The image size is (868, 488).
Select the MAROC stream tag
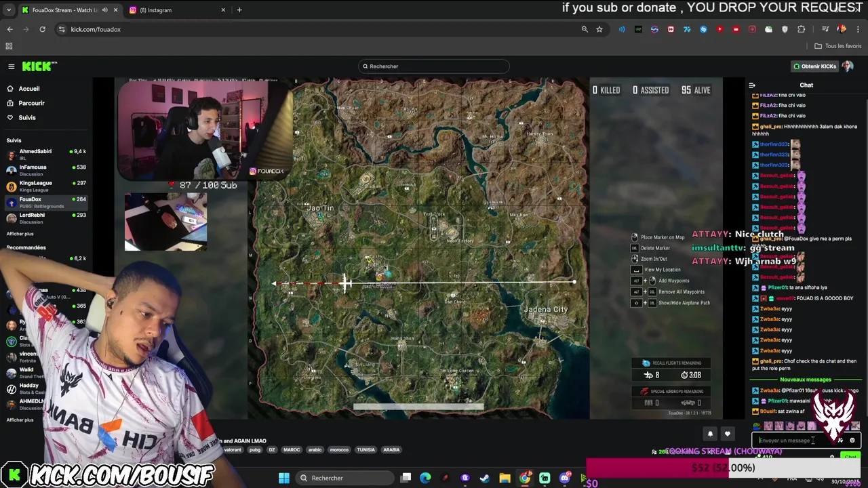292,450
